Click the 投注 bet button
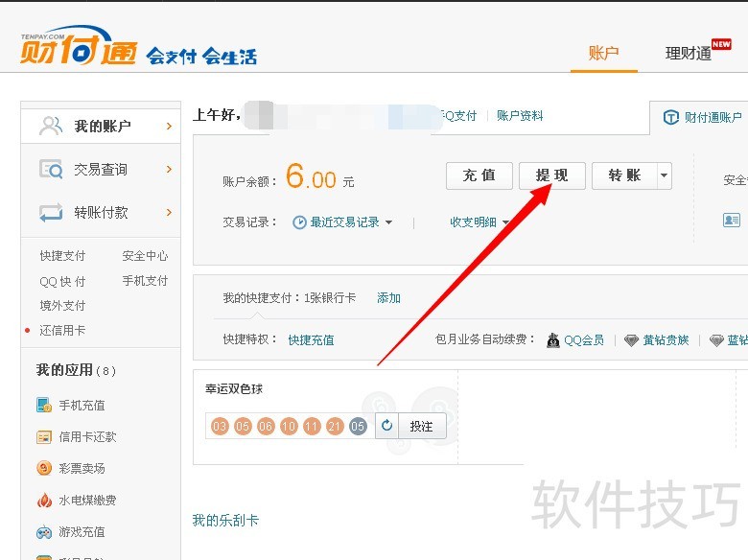Screen dimensions: 748x560 (422, 426)
